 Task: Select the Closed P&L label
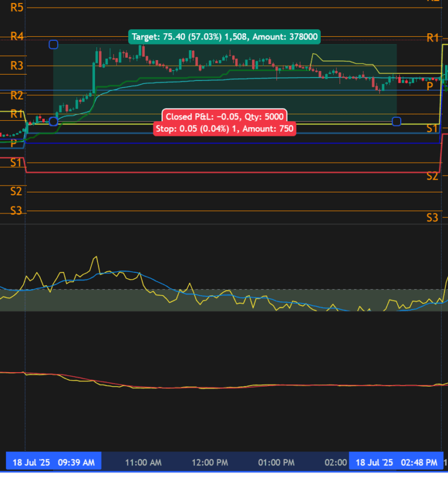pyautogui.click(x=225, y=117)
